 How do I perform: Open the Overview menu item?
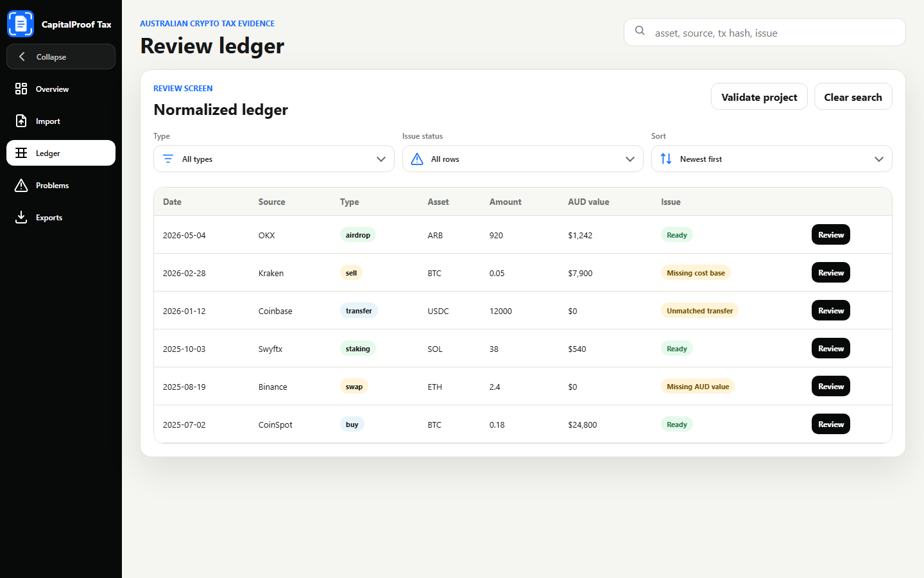tap(61, 89)
